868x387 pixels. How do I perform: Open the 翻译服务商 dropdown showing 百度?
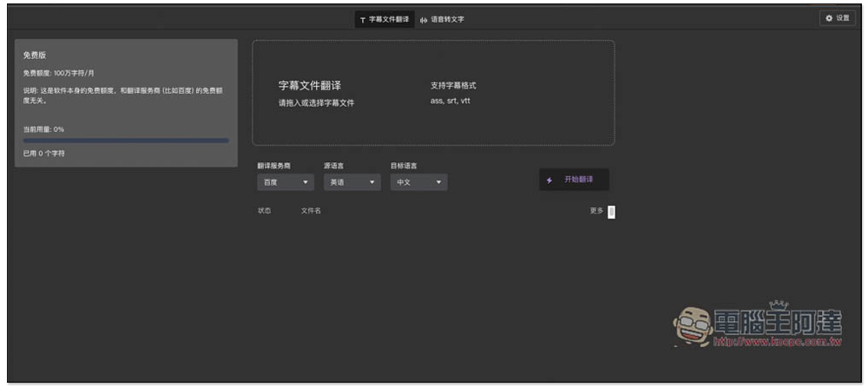tap(286, 183)
